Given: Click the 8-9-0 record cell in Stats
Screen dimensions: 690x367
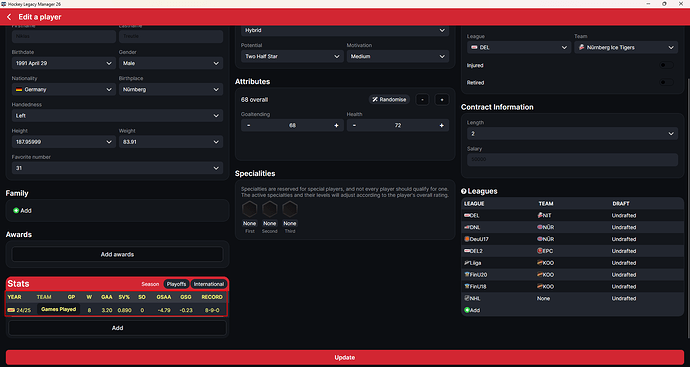Looking at the screenshot, I should [212, 310].
